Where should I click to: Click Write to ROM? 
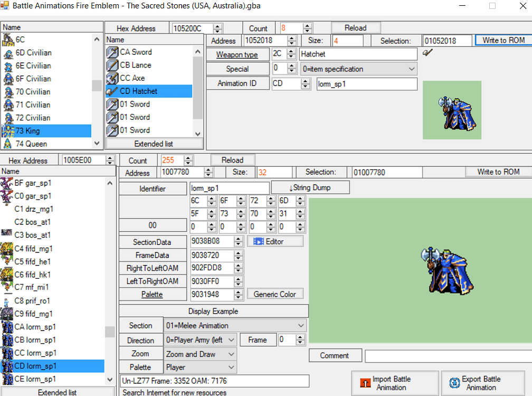504,40
